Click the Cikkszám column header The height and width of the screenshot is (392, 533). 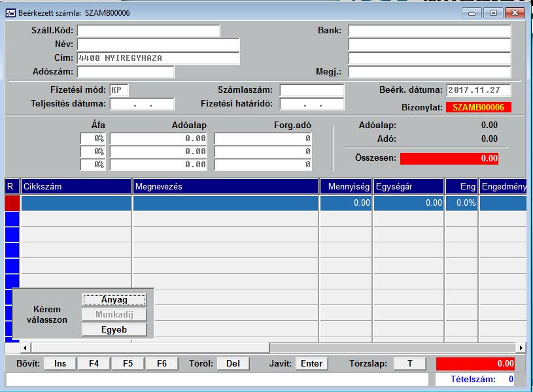coord(76,186)
